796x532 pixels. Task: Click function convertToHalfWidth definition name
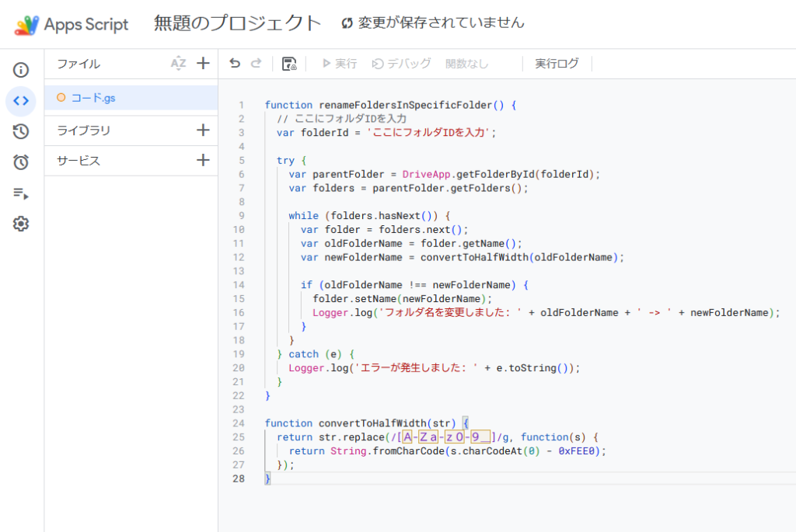click(372, 423)
